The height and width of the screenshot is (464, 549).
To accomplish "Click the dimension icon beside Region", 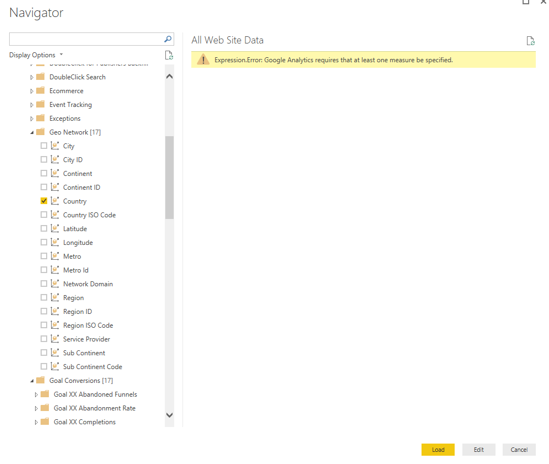I will [55, 297].
